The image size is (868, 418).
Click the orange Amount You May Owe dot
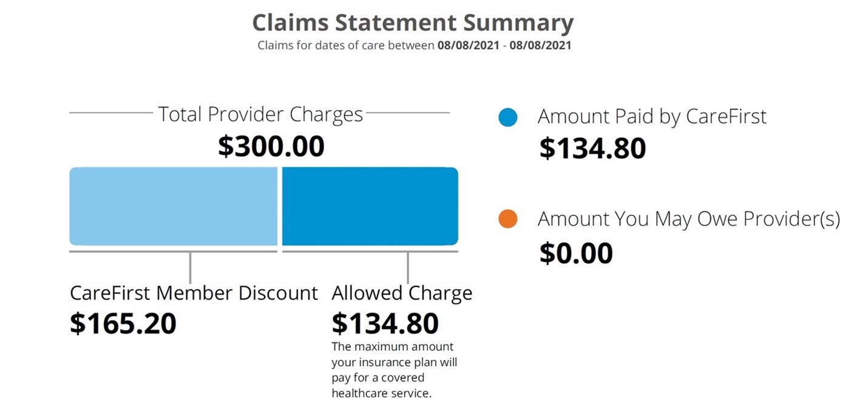(x=507, y=219)
